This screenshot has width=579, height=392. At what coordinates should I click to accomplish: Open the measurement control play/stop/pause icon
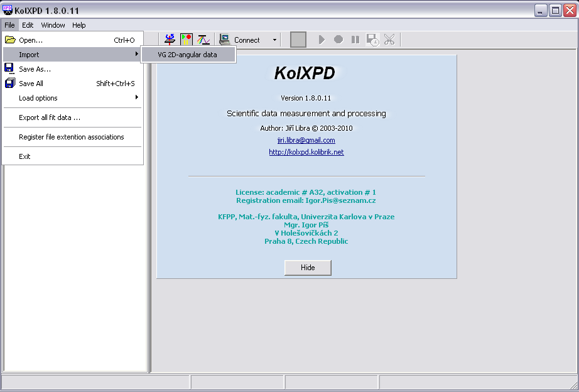[x=186, y=40]
